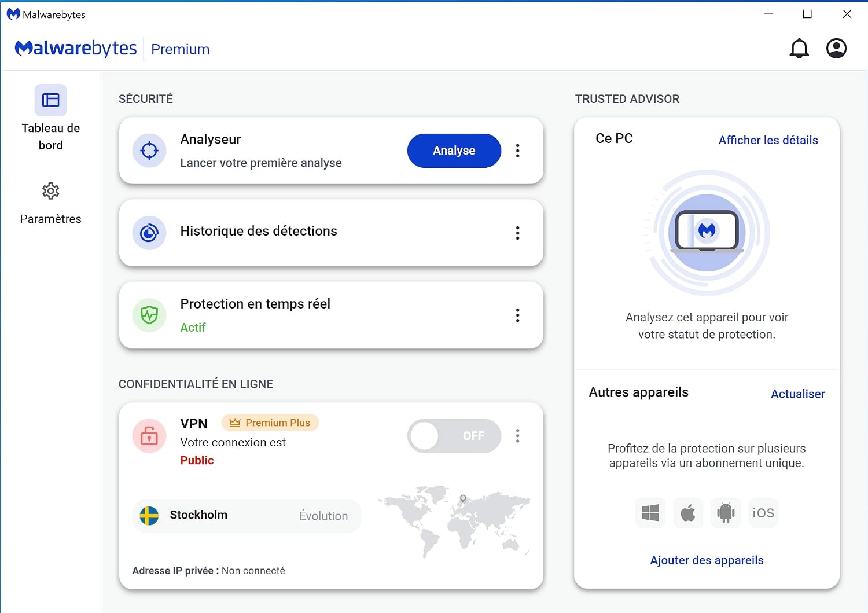This screenshot has height=613, width=868.
Task: Open VPN more options menu
Action: 517,435
